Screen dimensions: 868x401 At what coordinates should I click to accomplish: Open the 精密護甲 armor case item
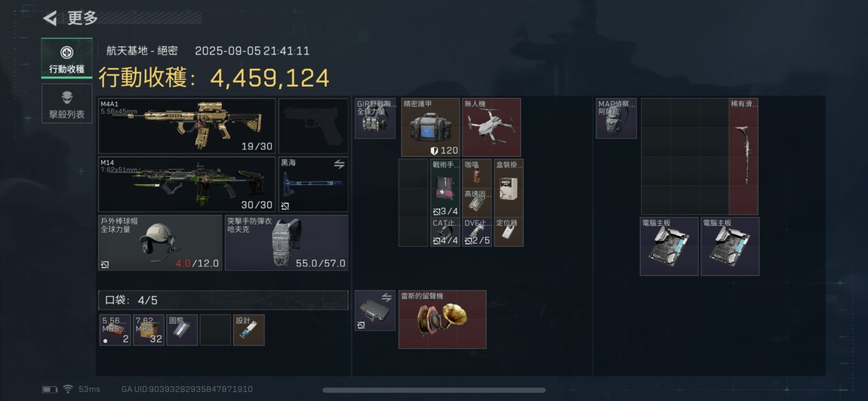431,128
